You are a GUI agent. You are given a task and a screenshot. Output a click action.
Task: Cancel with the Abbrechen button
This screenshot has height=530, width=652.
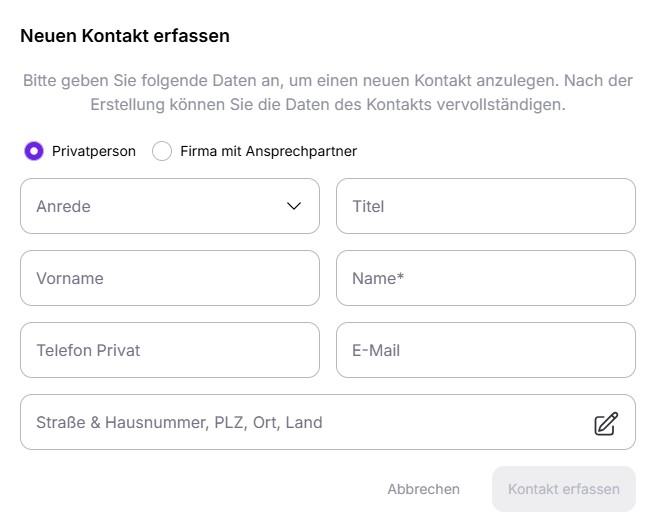coord(424,489)
